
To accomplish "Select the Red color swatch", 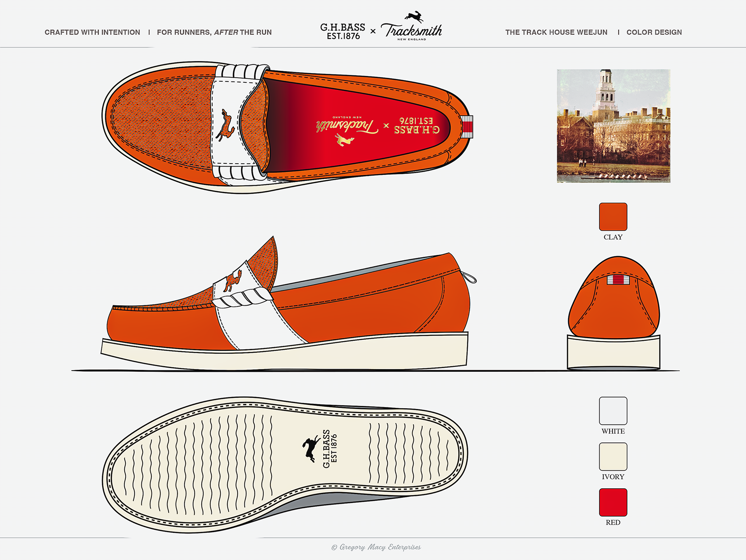I will 613,502.
